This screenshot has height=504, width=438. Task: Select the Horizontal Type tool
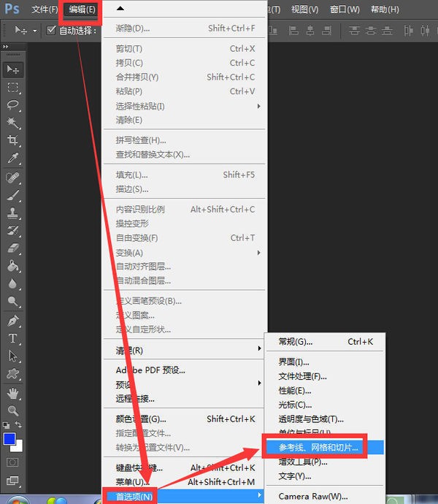(x=13, y=338)
